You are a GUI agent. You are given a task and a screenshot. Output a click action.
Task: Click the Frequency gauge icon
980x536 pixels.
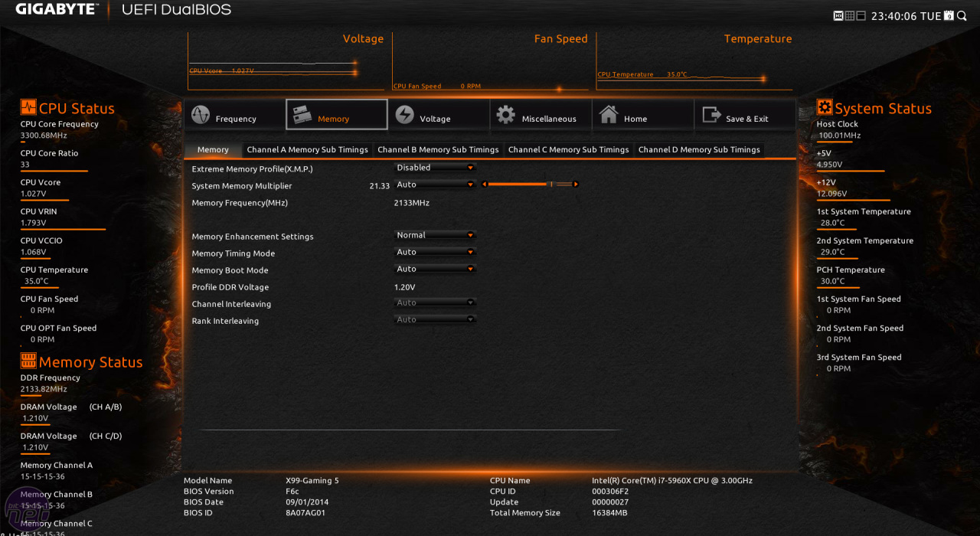(201, 115)
